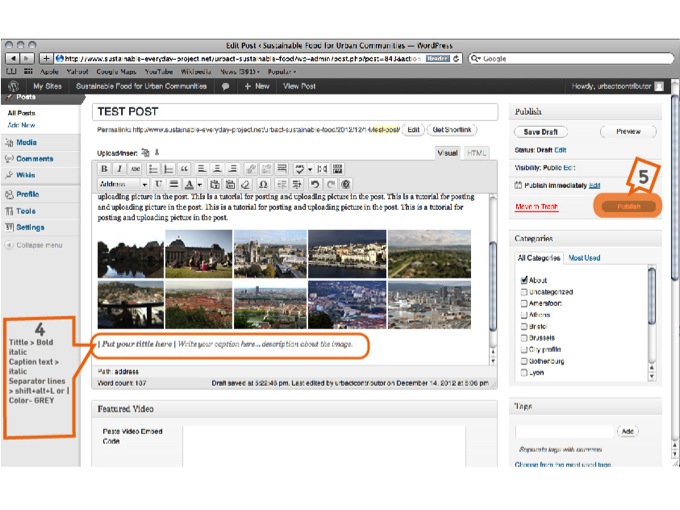Click the Align Full justify icon
Image resolution: width=680 pixels, height=510 pixels.
(173, 184)
